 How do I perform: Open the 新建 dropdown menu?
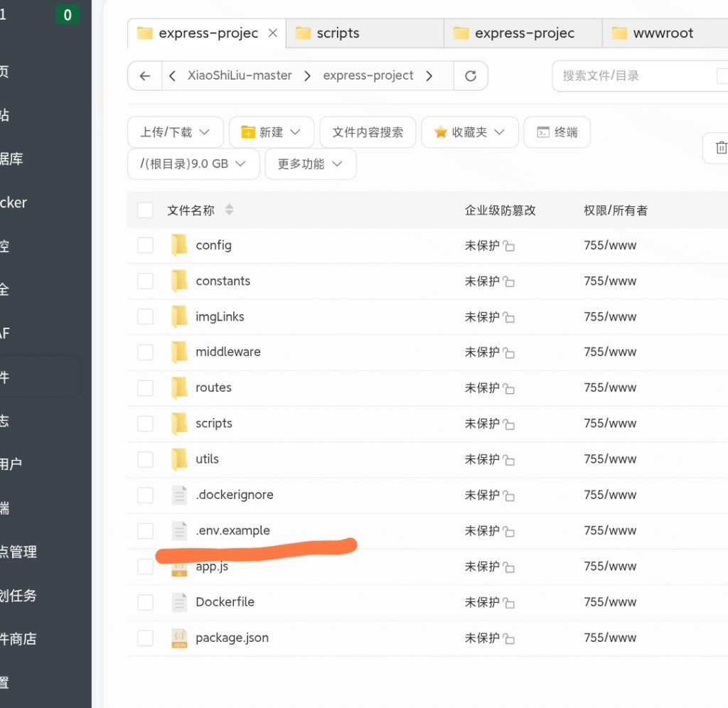click(272, 132)
